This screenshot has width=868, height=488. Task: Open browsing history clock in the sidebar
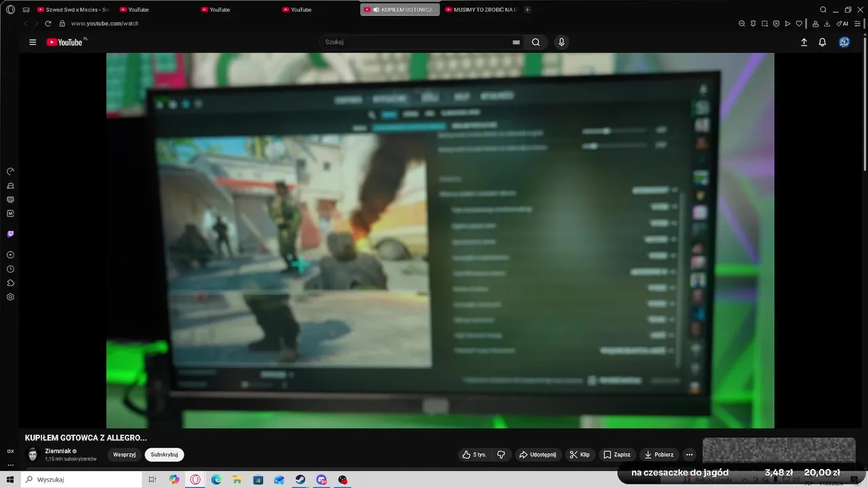(10, 269)
